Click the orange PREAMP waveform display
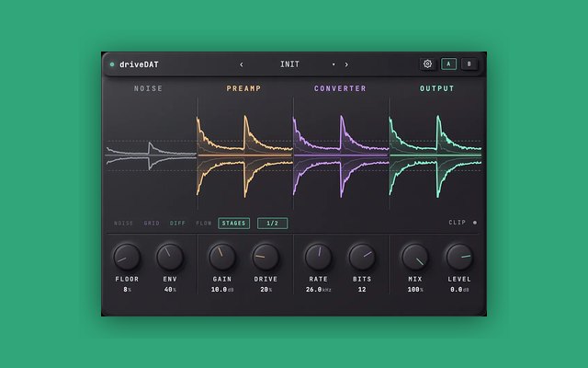 point(245,155)
